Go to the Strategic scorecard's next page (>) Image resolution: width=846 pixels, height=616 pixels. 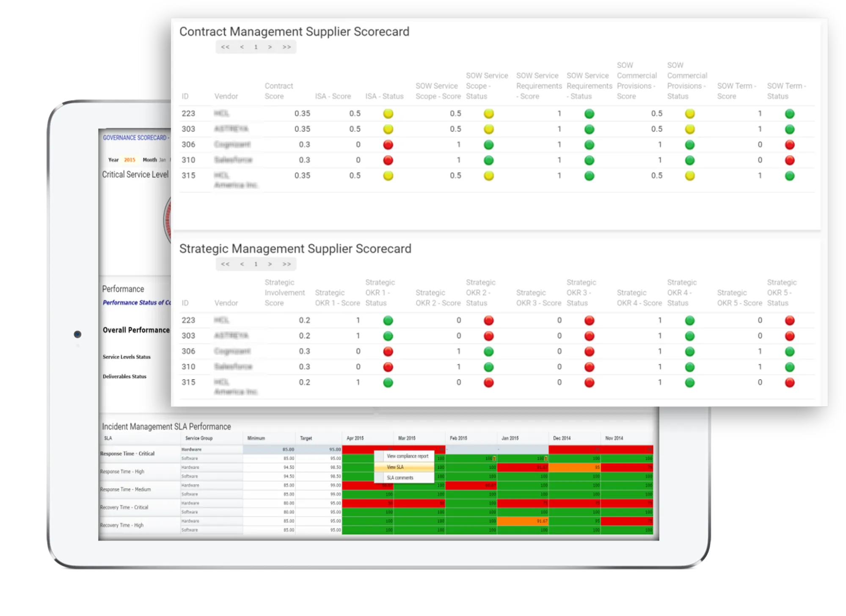[270, 264]
